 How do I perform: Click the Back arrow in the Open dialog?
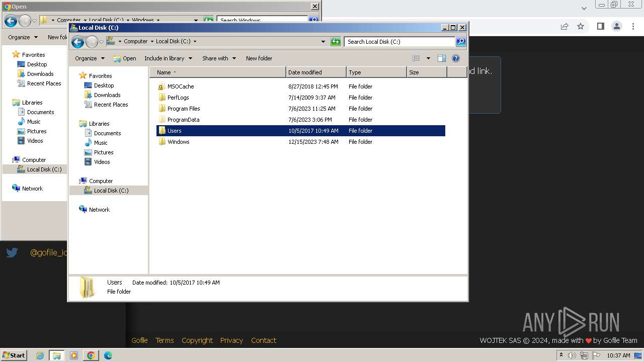pos(11,21)
